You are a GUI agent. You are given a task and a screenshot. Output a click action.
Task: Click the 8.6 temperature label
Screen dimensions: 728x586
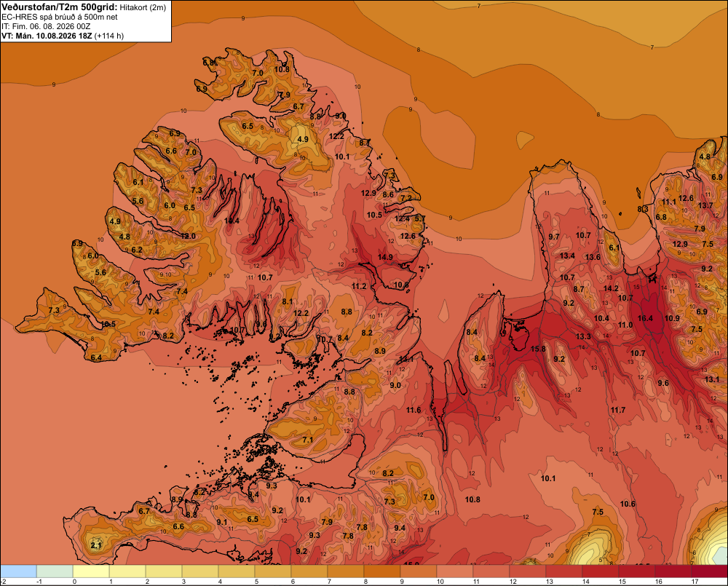click(x=388, y=194)
